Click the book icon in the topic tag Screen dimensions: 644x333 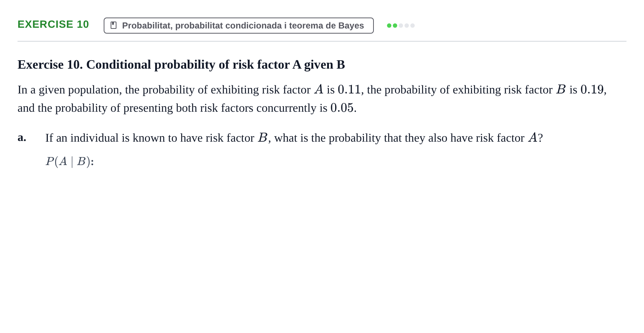click(114, 26)
